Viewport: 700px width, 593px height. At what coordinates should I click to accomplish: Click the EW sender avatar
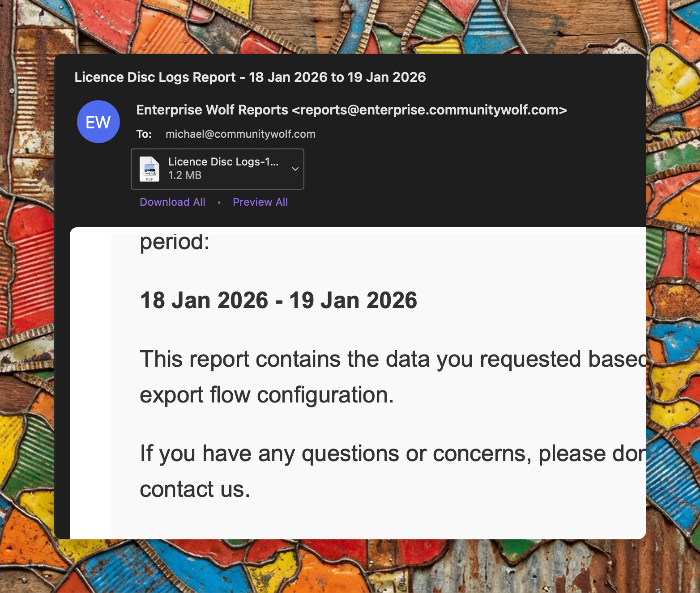click(x=98, y=122)
